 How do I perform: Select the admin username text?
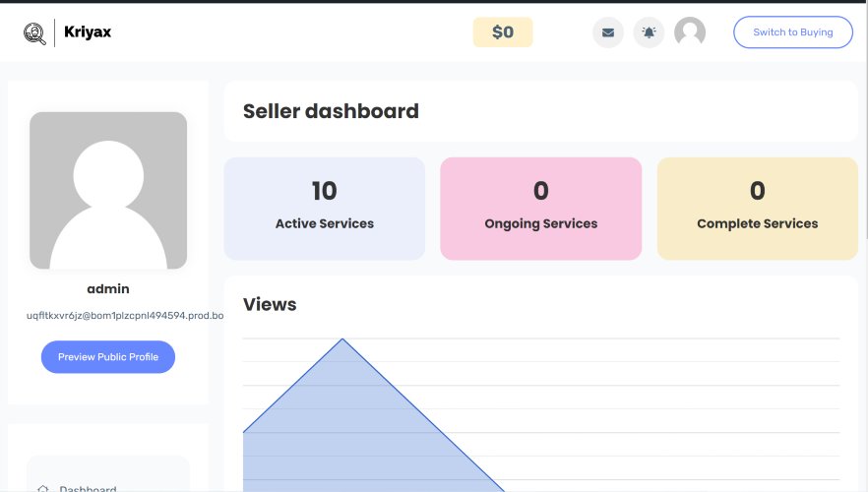click(108, 289)
